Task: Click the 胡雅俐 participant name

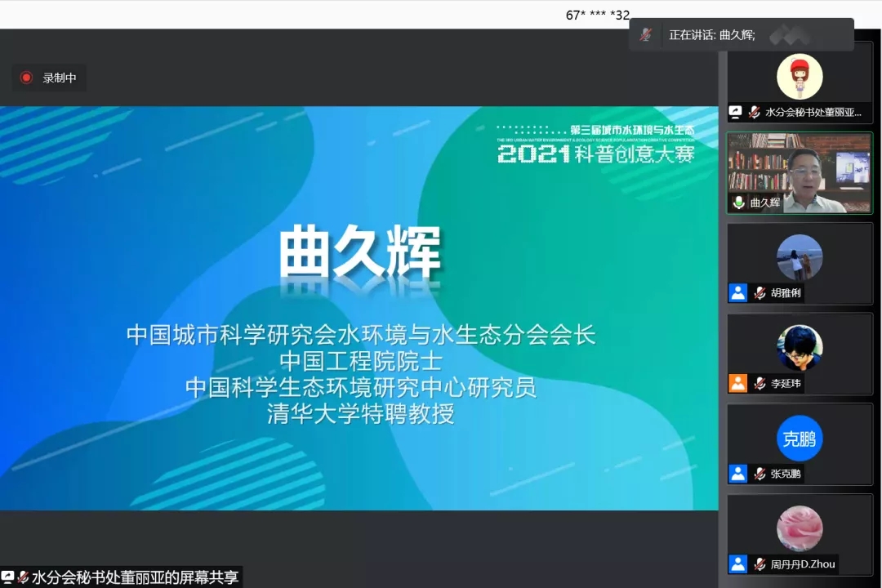Action: pyautogui.click(x=786, y=292)
